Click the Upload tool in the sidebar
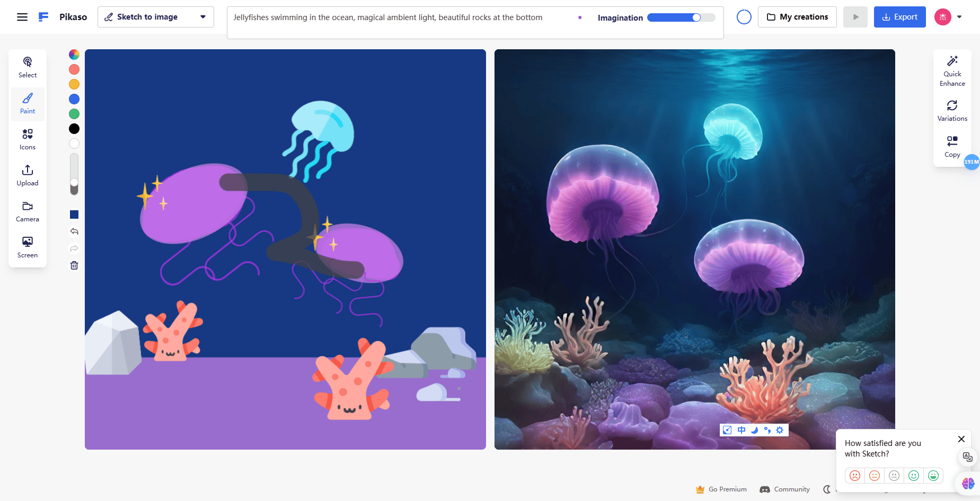Viewport: 980px width, 501px height. tap(27, 175)
